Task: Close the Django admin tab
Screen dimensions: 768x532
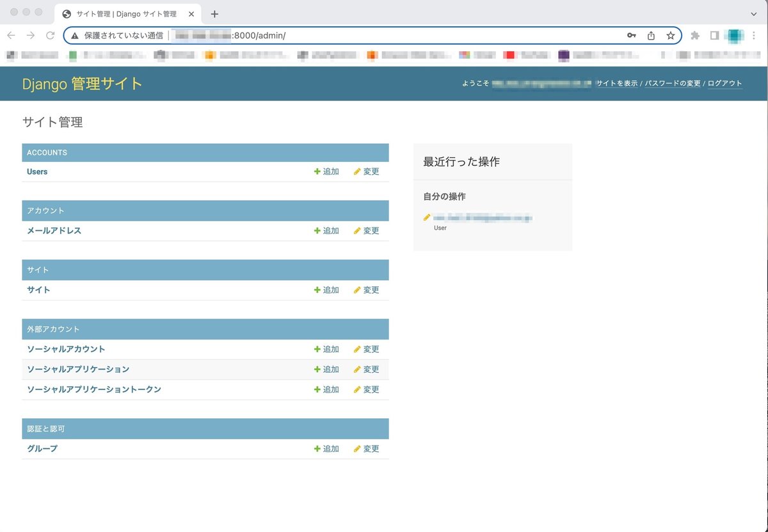Action: pyautogui.click(x=191, y=14)
